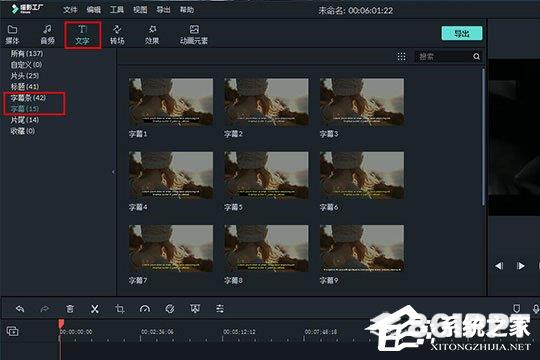Open the 媒体 media library tab
The height and width of the screenshot is (360, 540).
point(12,34)
